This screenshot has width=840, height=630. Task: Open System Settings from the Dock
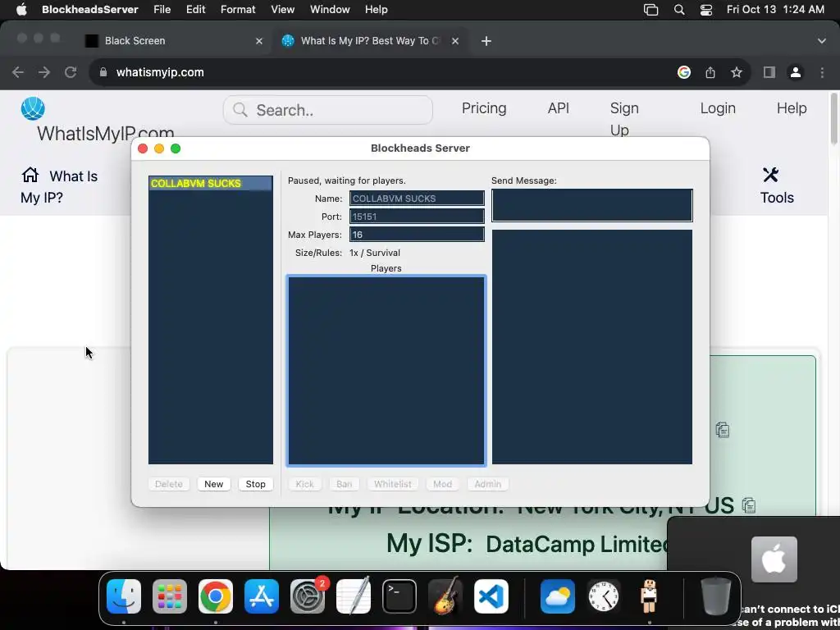[x=308, y=596]
